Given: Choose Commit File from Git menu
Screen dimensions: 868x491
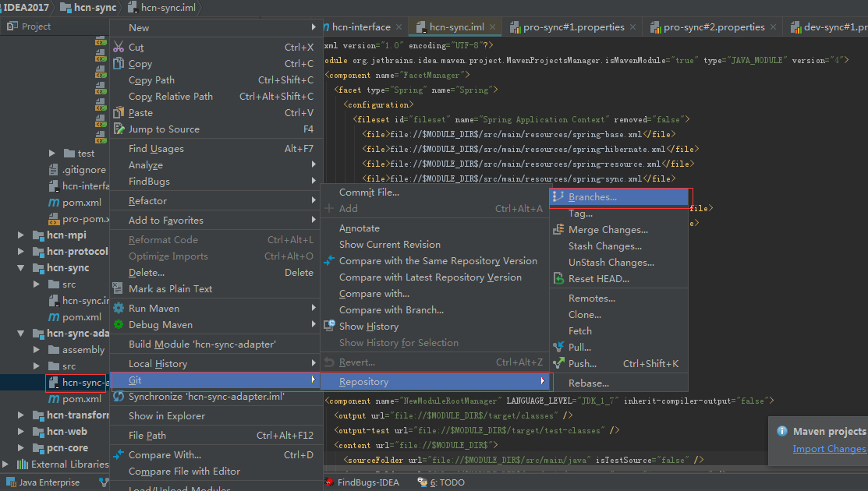Looking at the screenshot, I should pyautogui.click(x=434, y=192).
